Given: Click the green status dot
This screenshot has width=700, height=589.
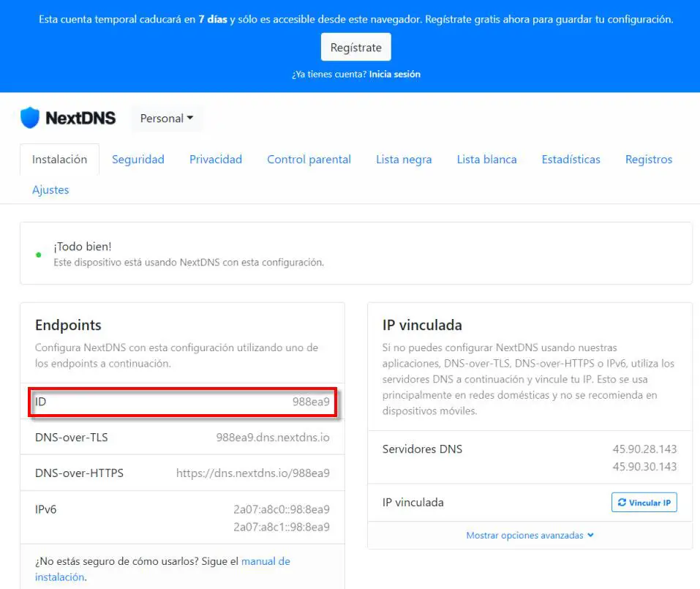Looking at the screenshot, I should click(x=38, y=255).
